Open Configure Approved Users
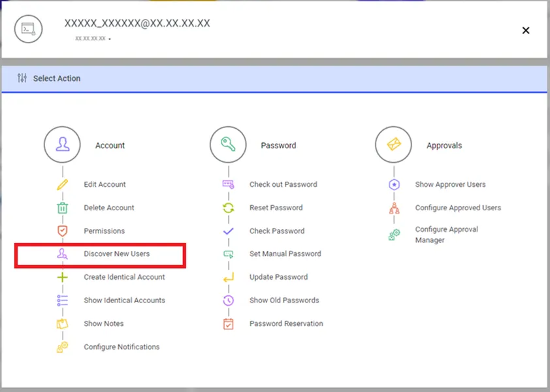Screen dimensions: 550x392 [x=458, y=208]
